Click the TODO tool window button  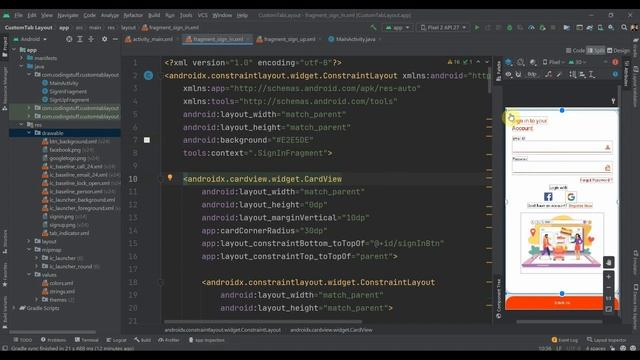tap(23, 340)
